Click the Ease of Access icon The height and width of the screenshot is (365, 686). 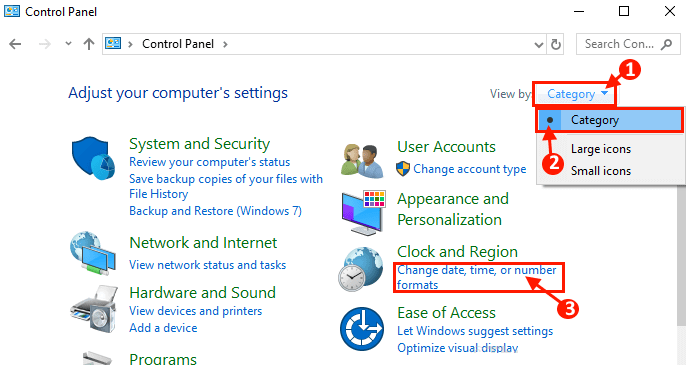362,329
